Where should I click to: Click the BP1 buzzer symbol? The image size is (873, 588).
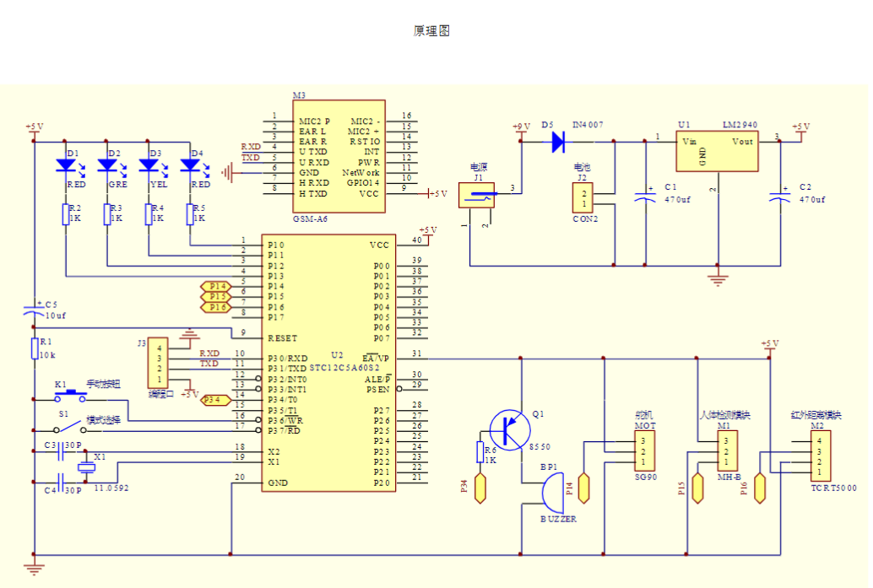coord(553,493)
